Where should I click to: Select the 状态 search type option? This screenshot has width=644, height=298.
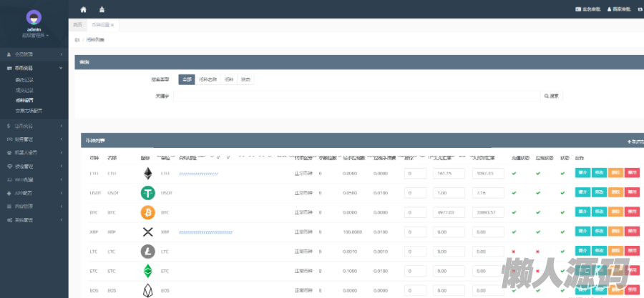click(245, 79)
